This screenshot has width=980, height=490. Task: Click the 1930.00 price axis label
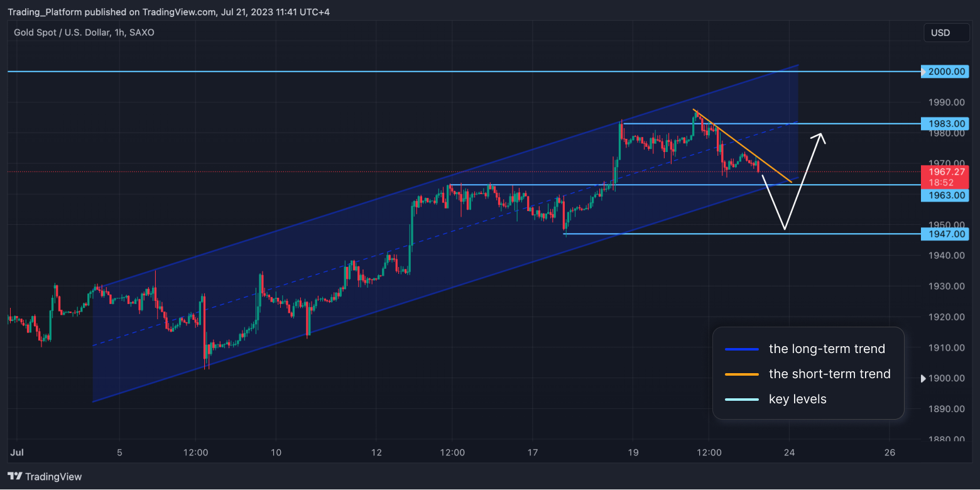click(947, 286)
